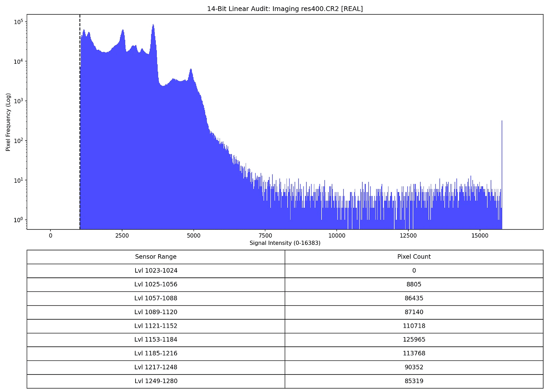
Task: Click the "15000" x-axis tick label
Action: [x=480, y=236]
